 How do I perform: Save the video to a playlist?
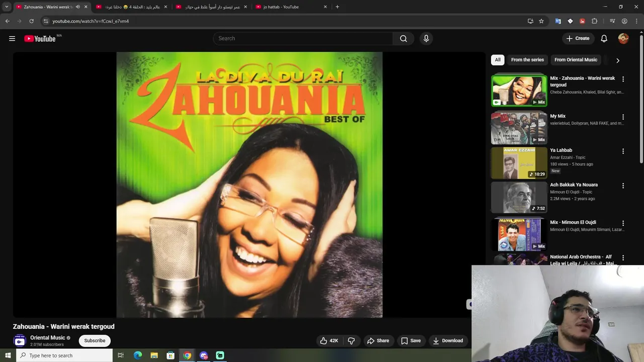tap(411, 340)
